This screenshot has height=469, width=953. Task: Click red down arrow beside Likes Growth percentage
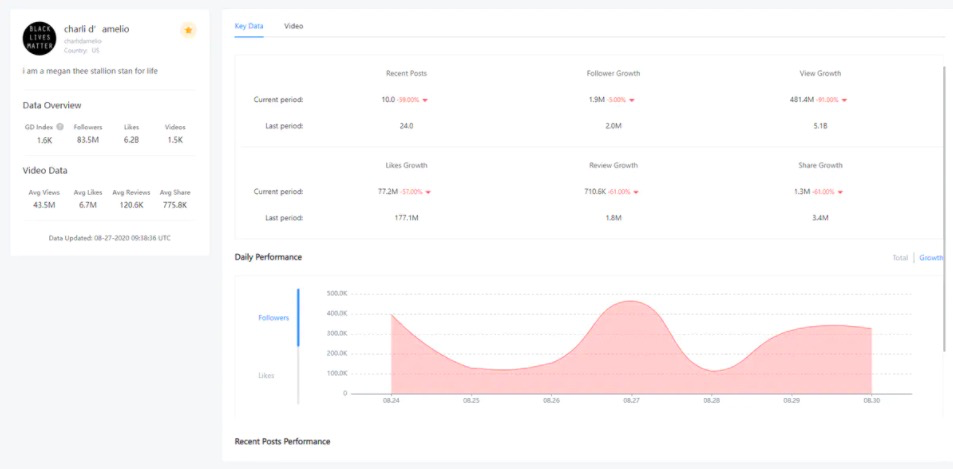click(x=428, y=192)
